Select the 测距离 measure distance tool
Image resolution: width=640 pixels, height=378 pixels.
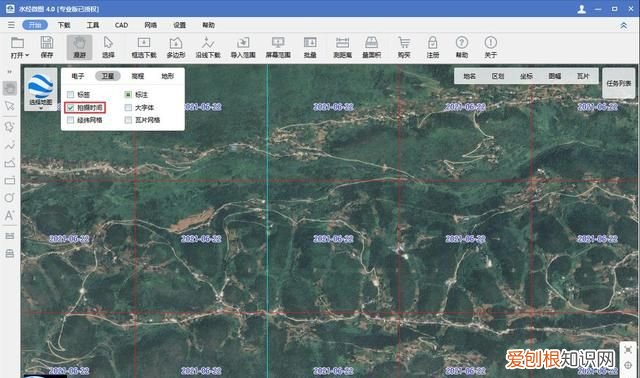342,47
